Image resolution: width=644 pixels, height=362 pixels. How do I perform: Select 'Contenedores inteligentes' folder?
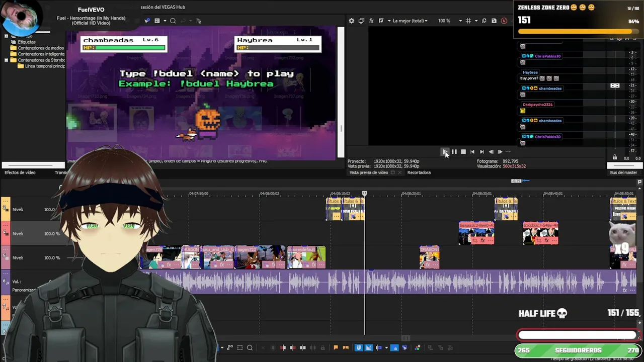coord(41,54)
